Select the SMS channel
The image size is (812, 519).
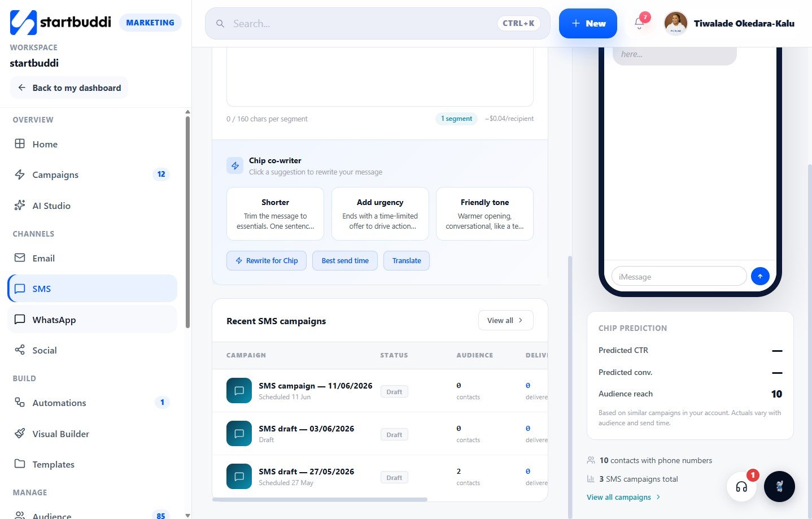pyautogui.click(x=92, y=289)
